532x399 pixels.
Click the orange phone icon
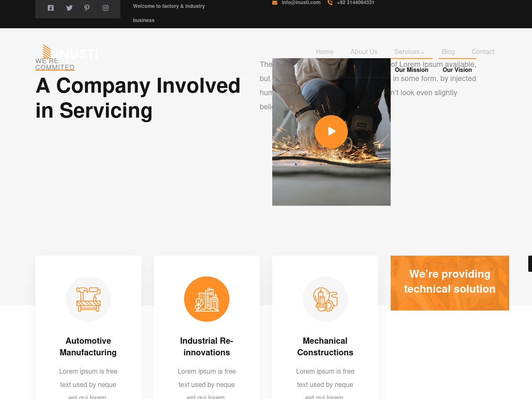(x=330, y=2)
